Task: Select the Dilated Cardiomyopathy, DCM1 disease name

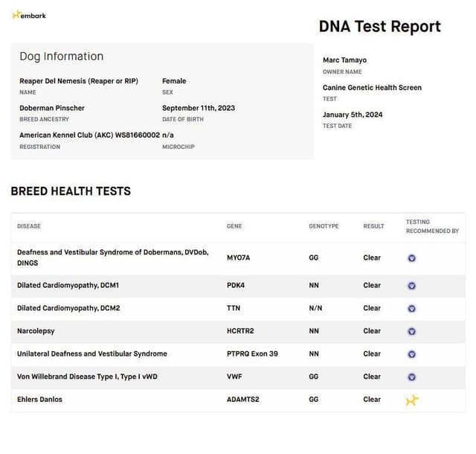Action: tap(68, 285)
